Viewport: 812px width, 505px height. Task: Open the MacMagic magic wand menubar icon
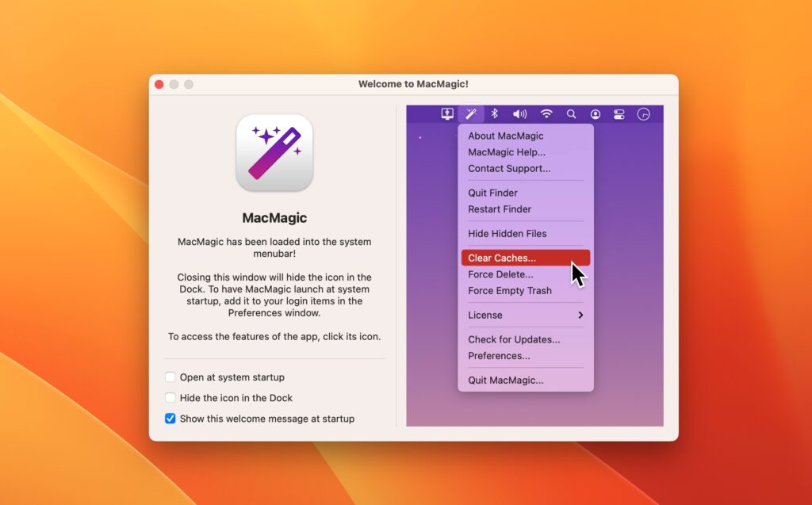pos(471,113)
